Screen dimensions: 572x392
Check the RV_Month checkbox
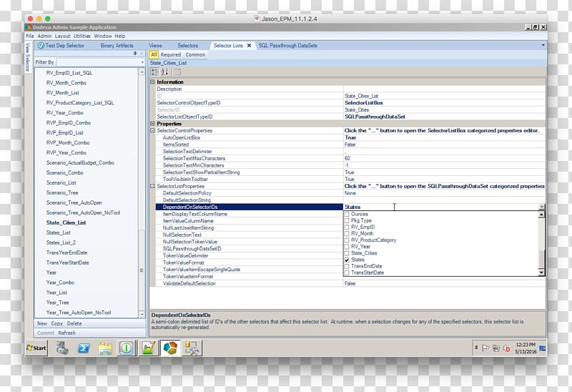pos(347,234)
